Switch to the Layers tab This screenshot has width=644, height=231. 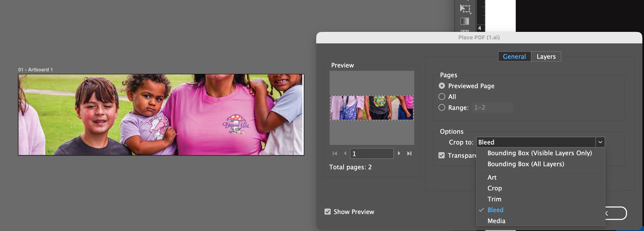(546, 57)
